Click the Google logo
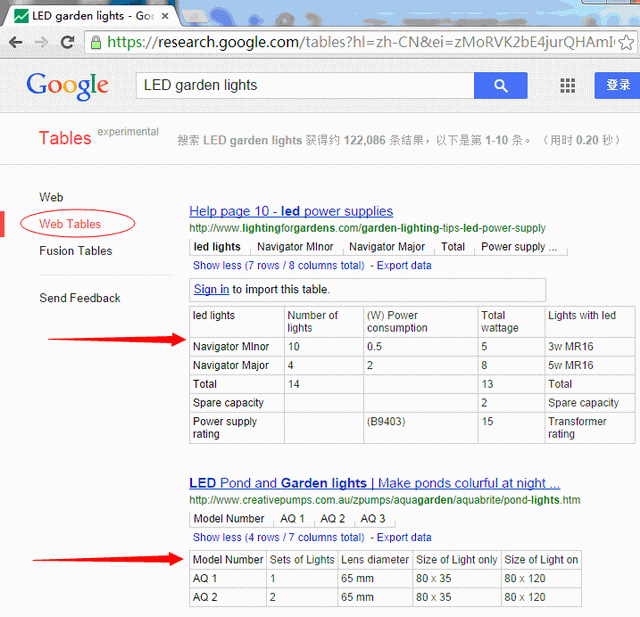Viewport: 640px width, 617px height. tap(67, 86)
